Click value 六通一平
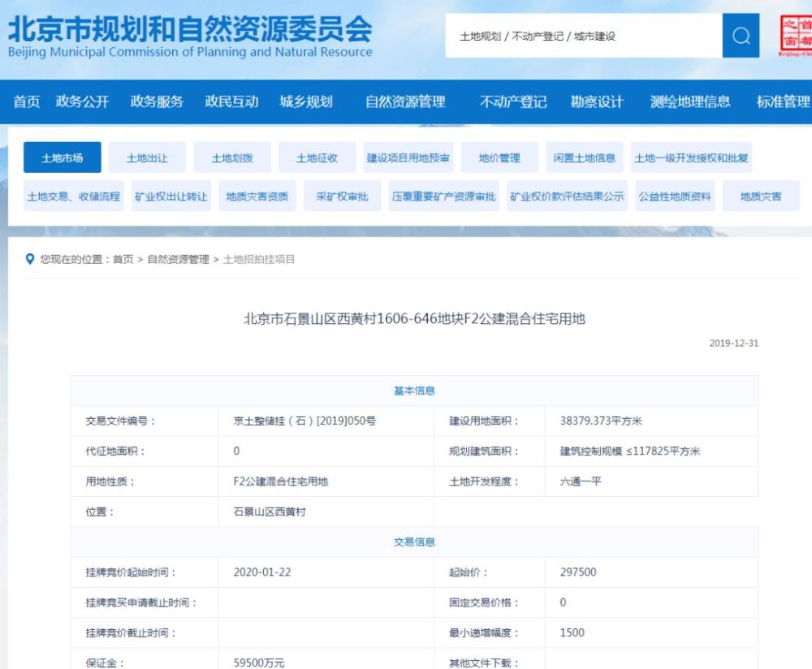The width and height of the screenshot is (812, 669). tap(581, 481)
